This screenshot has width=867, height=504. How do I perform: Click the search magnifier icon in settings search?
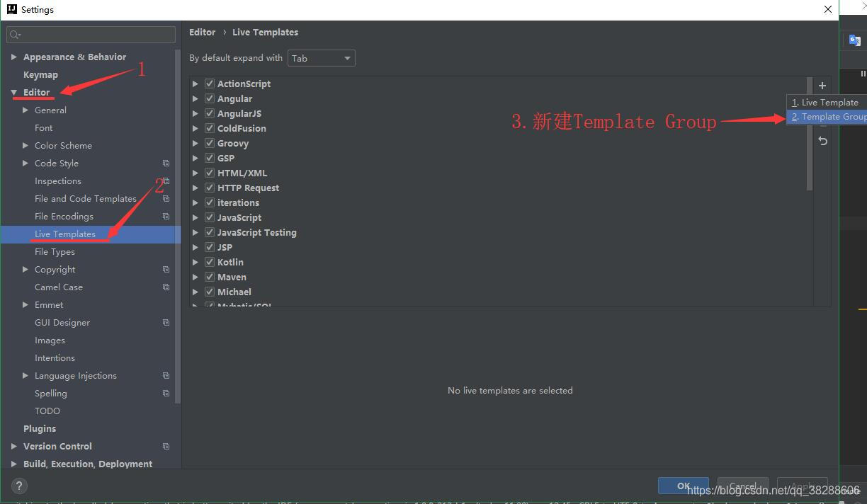point(16,35)
